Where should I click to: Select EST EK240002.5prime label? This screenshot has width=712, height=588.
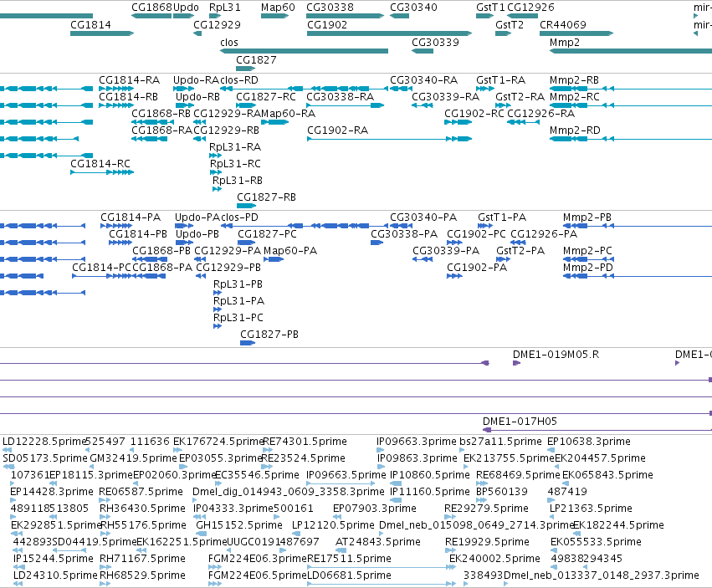[x=495, y=559]
